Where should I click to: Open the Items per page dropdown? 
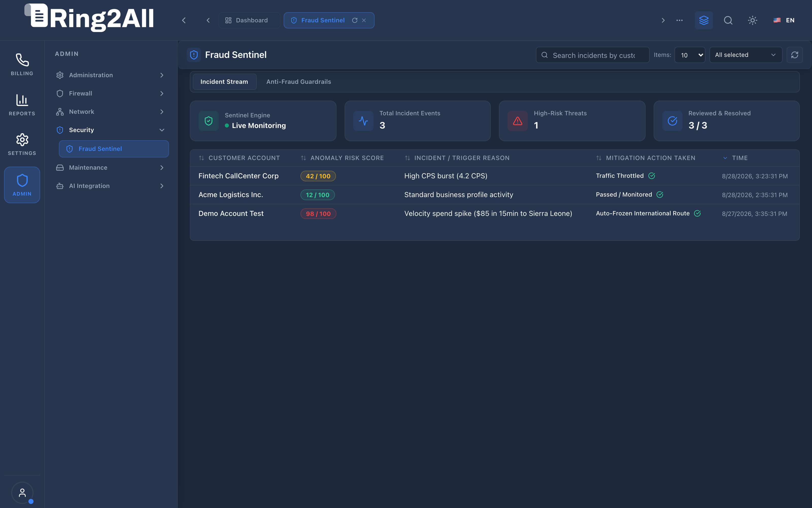[690, 55]
